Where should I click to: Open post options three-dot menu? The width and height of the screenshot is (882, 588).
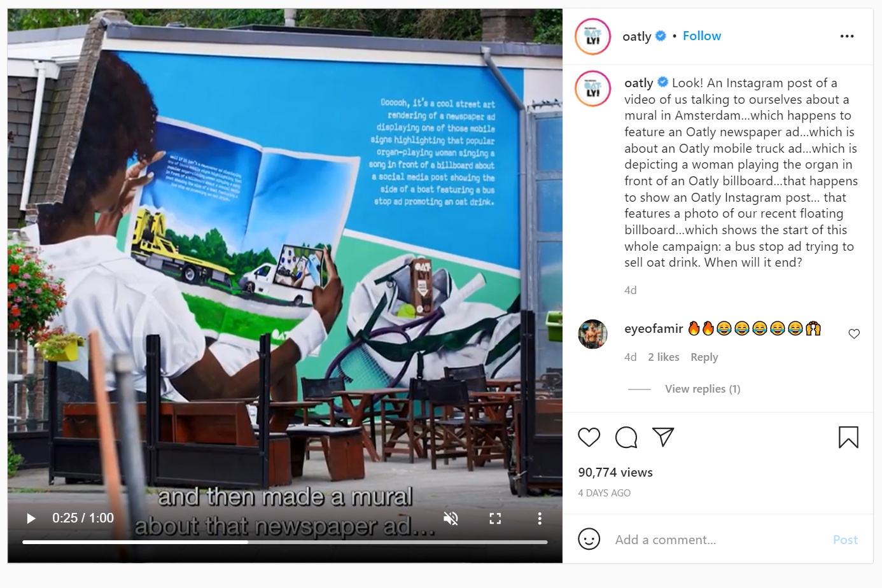[x=847, y=36]
